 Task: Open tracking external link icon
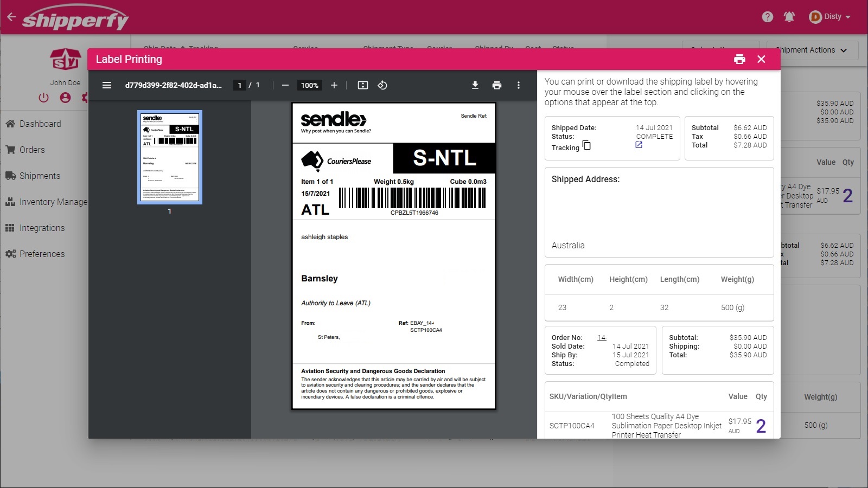(x=639, y=145)
